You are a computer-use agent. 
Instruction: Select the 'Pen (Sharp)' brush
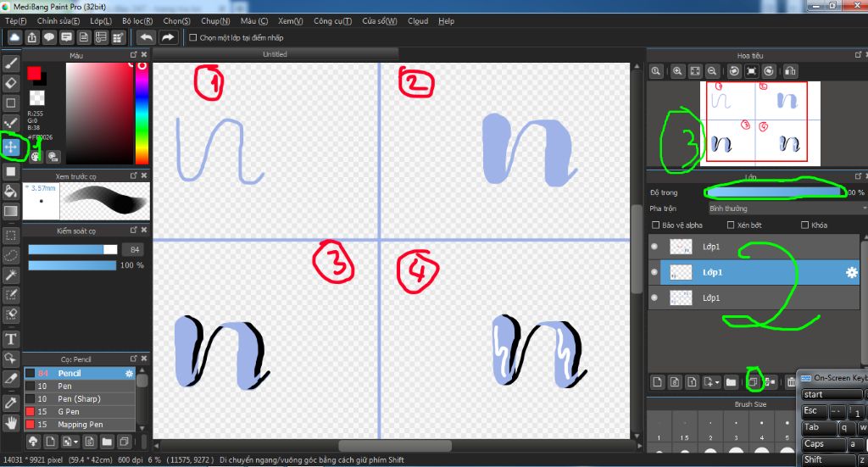pyautogui.click(x=80, y=399)
